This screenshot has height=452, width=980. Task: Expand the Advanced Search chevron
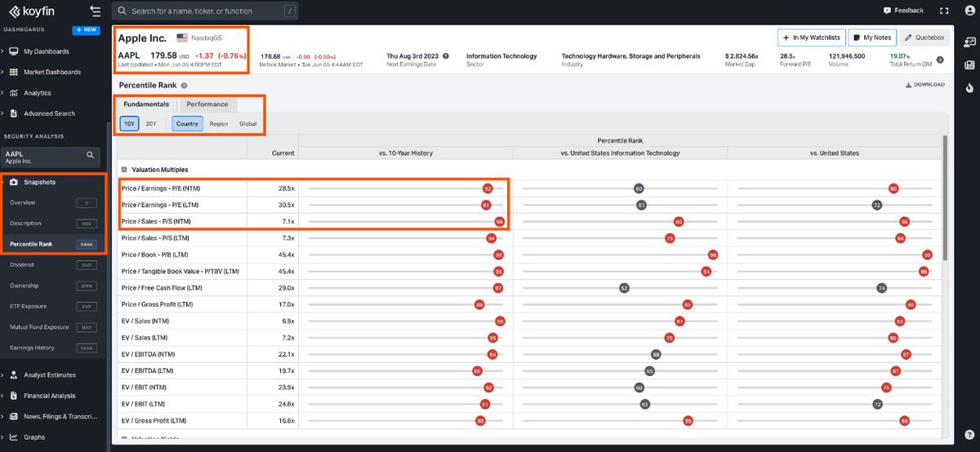click(2, 113)
